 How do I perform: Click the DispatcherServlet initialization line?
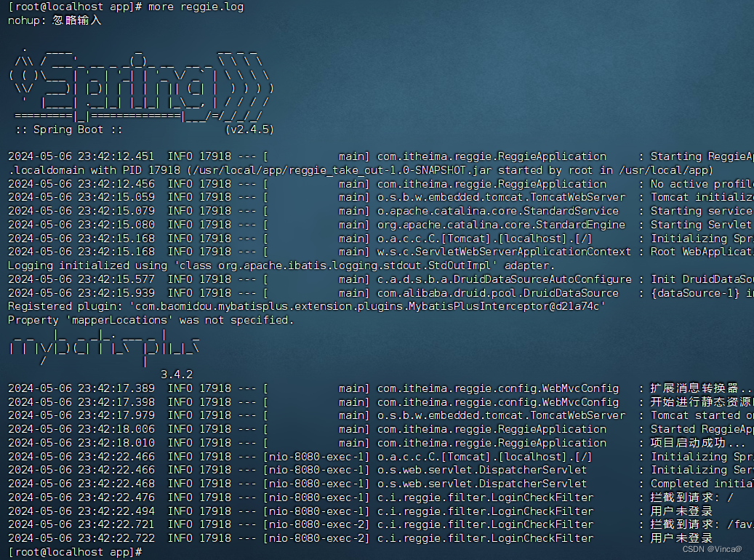point(364,470)
